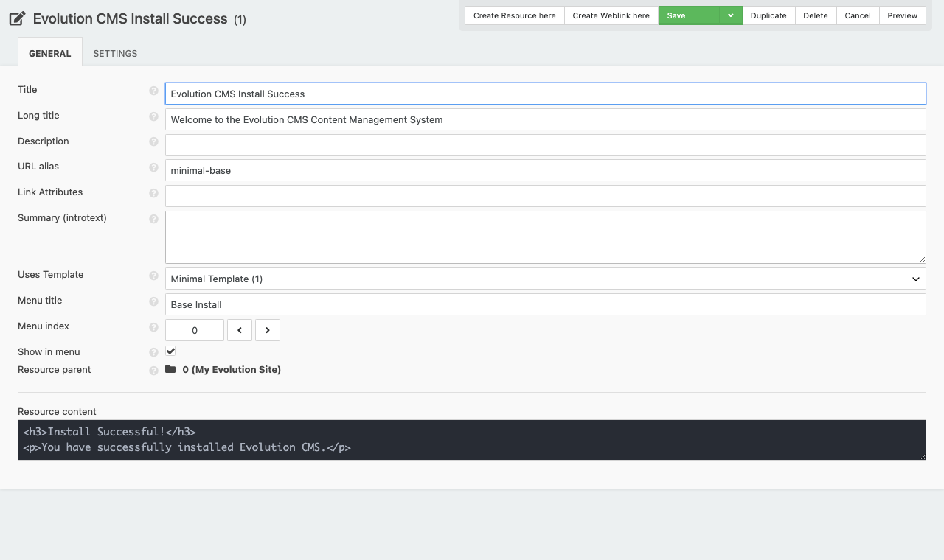
Task: Click help icon next to Menu index
Action: tap(153, 327)
